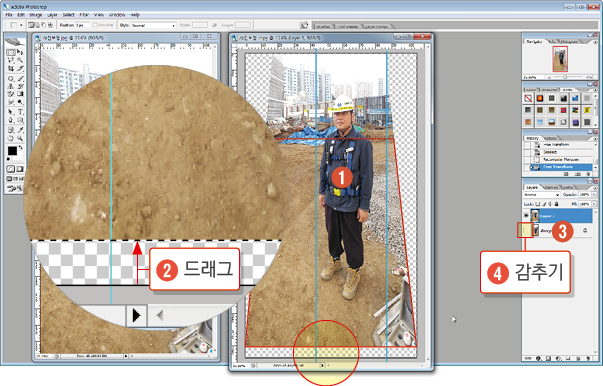Select the Dodge tool
Image resolution: width=603 pixels, height=386 pixels.
pos(20,102)
